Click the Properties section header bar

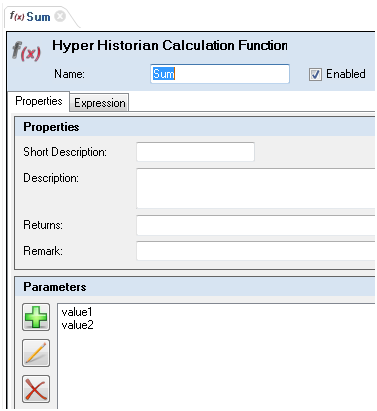[195, 127]
